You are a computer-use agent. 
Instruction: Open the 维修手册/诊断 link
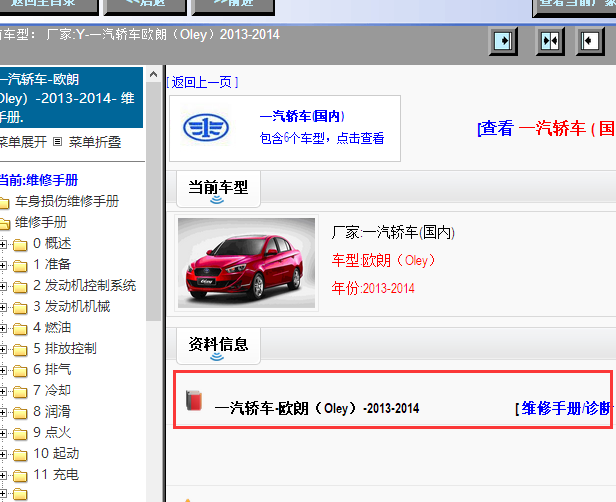pos(565,409)
